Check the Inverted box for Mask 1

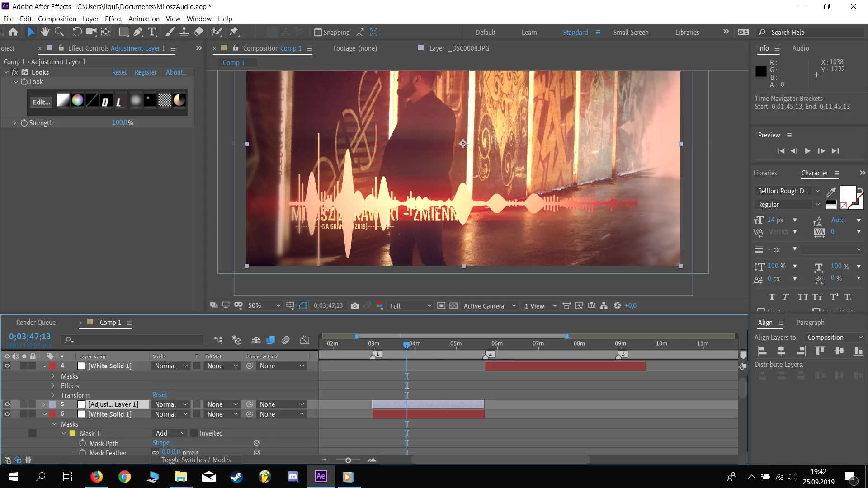point(194,433)
